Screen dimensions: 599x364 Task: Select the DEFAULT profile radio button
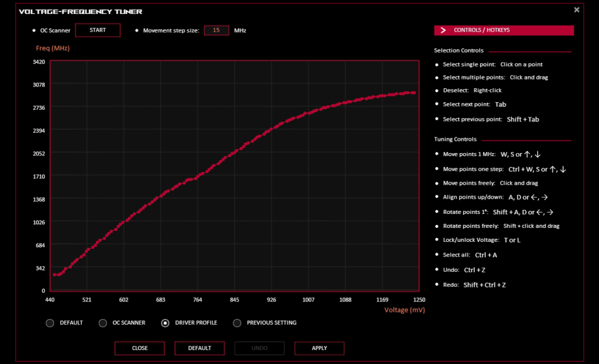[50, 323]
